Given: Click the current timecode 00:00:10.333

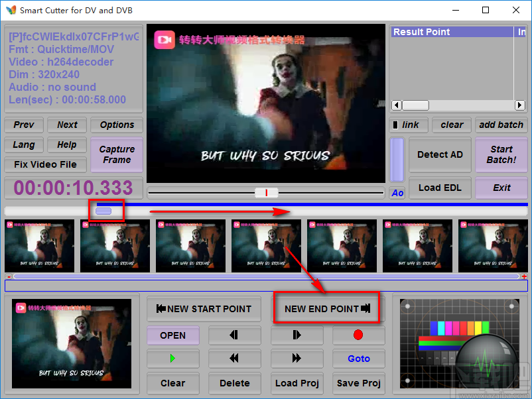Looking at the screenshot, I should [73, 188].
